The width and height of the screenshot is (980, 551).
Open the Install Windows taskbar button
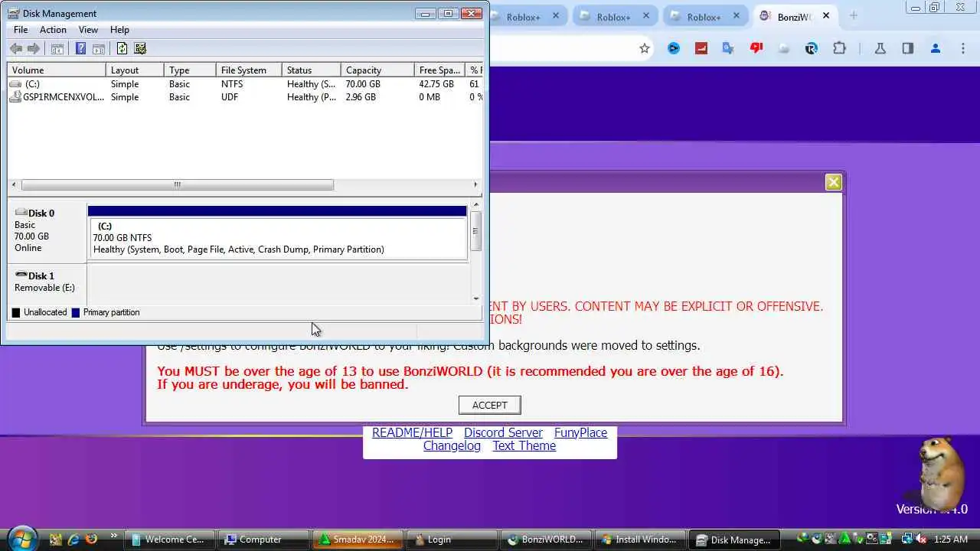point(640,540)
